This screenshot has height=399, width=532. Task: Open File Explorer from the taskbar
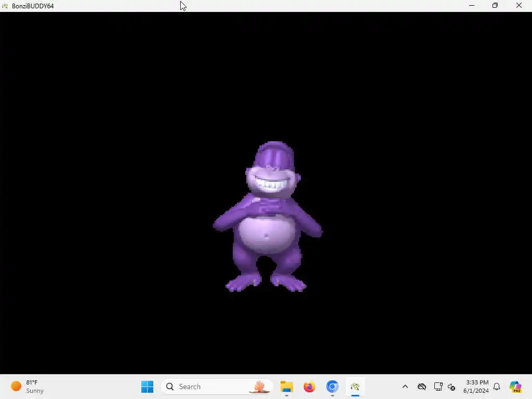pyautogui.click(x=286, y=387)
